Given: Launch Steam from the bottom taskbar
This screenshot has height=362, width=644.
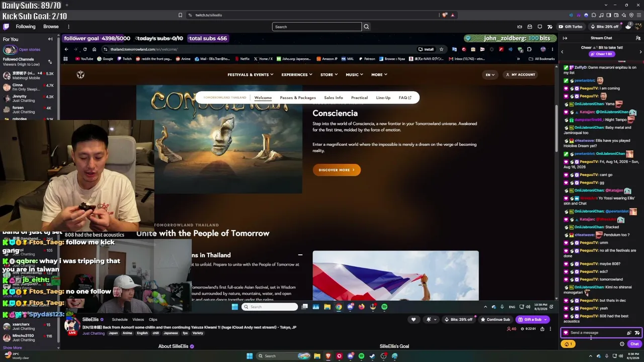Looking at the screenshot, I should tap(372, 356).
